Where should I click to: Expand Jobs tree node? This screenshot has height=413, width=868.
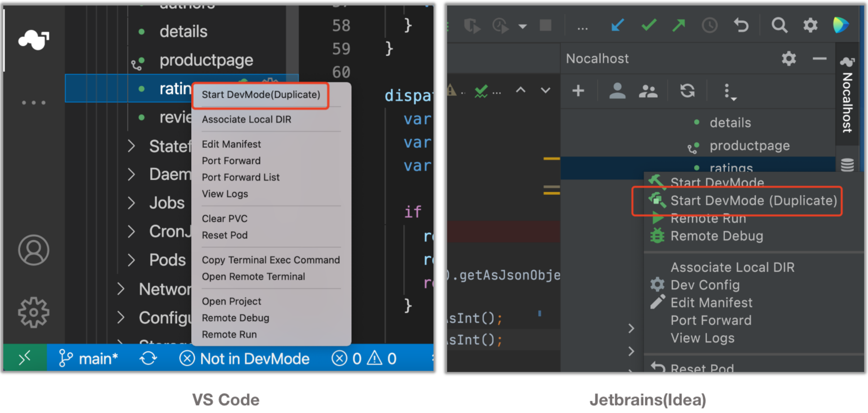click(x=131, y=203)
